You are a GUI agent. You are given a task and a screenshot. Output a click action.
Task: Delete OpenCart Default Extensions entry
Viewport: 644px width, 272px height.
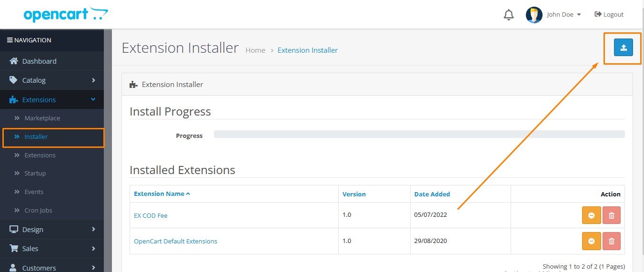click(612, 241)
